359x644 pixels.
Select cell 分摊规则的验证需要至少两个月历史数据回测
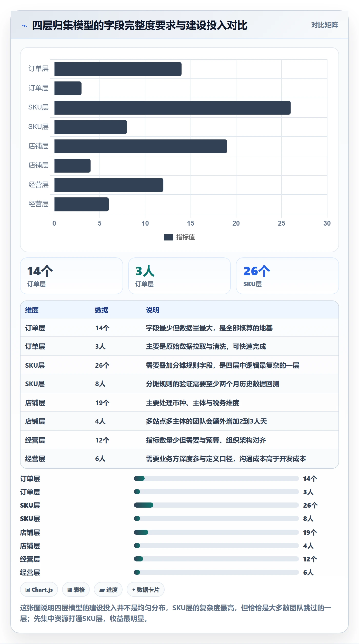click(213, 384)
